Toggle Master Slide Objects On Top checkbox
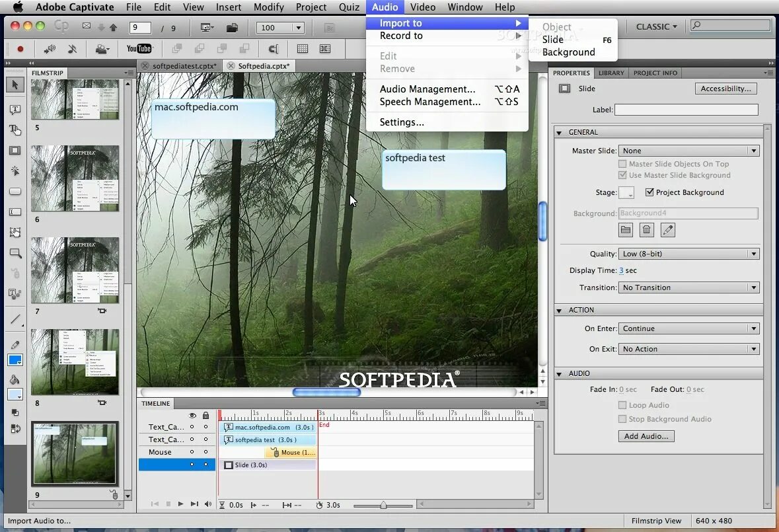The height and width of the screenshot is (532, 779). click(622, 164)
